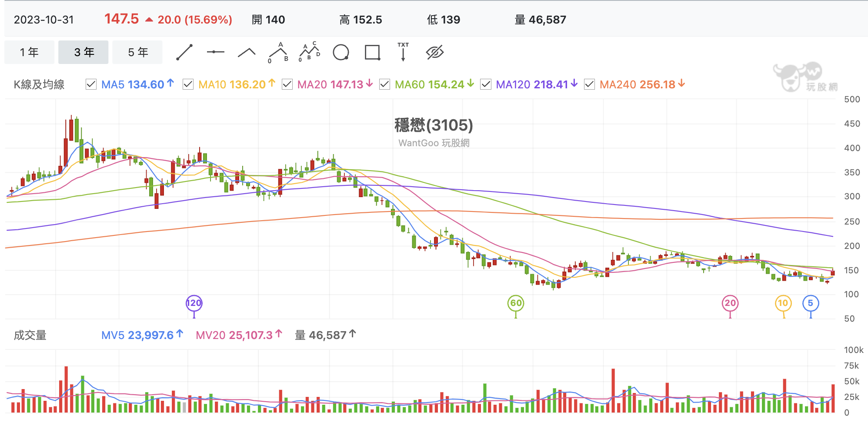Click the 成交量 section label
868x423 pixels.
30,335
